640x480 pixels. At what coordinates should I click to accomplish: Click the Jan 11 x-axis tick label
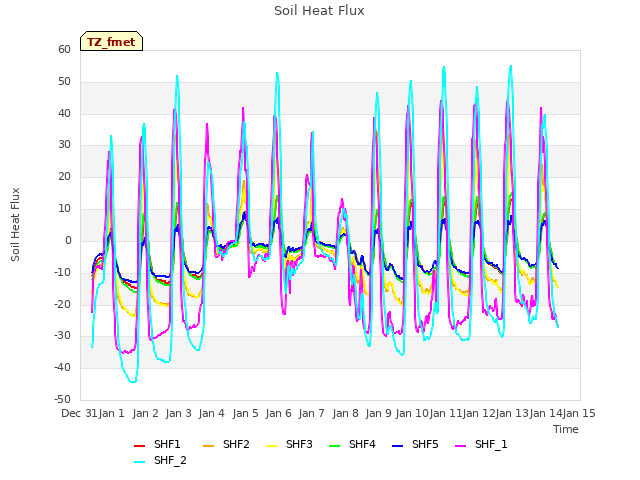(x=445, y=413)
